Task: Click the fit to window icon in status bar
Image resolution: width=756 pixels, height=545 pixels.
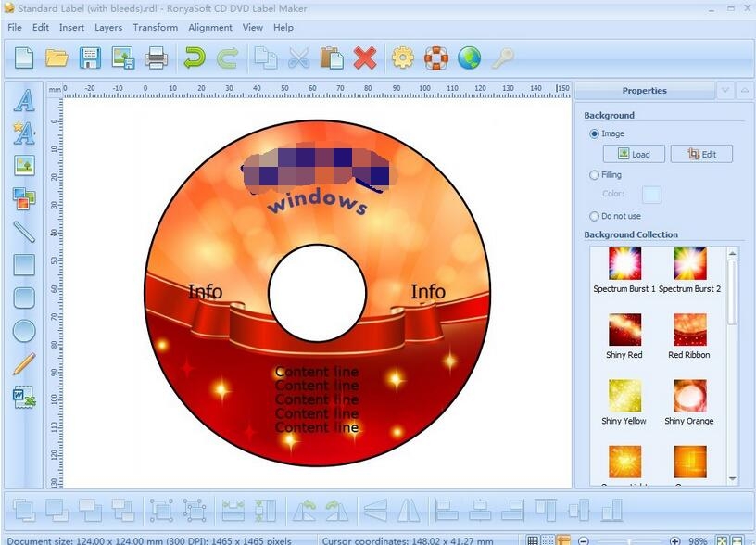Action: [x=722, y=540]
